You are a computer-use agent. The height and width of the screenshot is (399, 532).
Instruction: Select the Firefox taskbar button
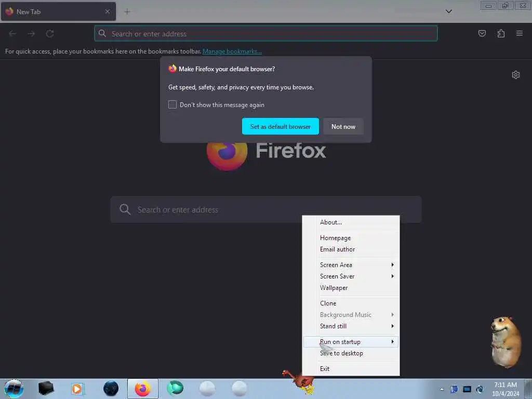tap(143, 389)
